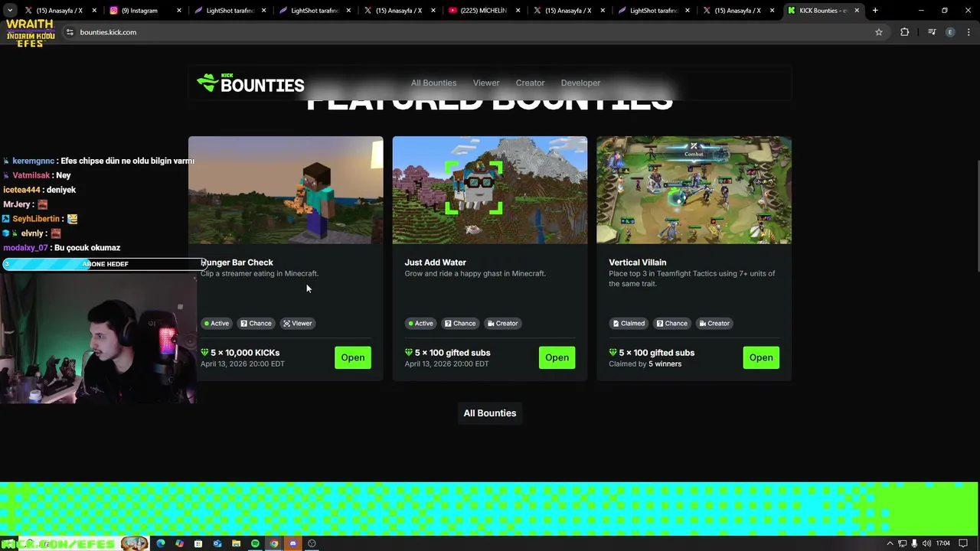Viewport: 980px width, 551px height.
Task: Bookmark this page with the star icon
Action: pyautogui.click(x=879, y=32)
